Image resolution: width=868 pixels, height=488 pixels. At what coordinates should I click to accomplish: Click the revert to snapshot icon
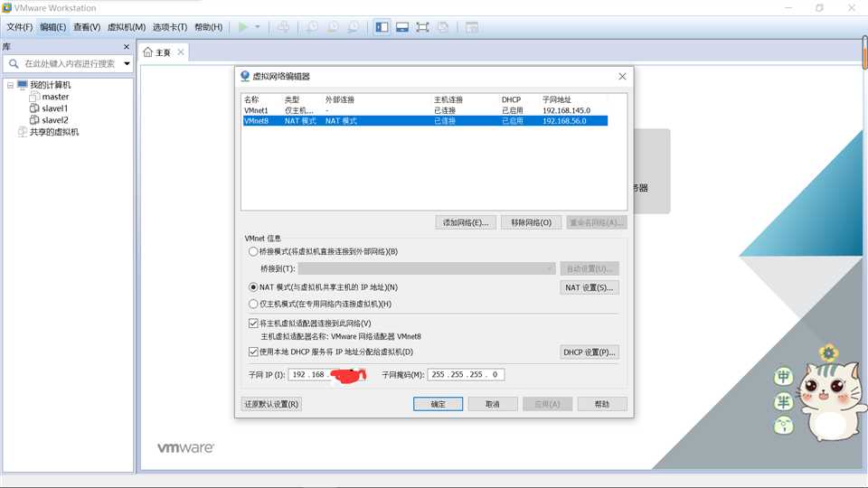333,27
